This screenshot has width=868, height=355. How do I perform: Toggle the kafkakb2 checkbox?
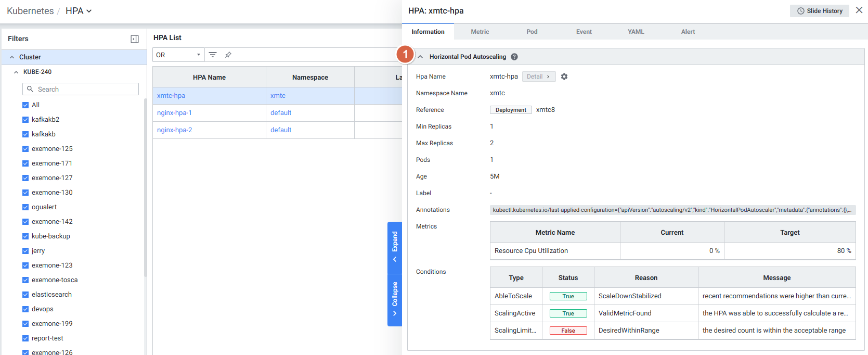click(x=25, y=120)
